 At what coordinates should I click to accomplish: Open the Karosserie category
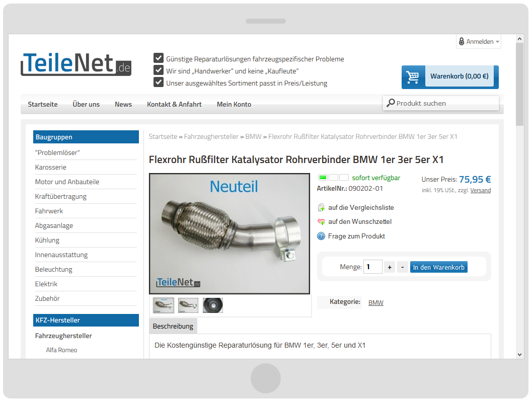pos(50,167)
